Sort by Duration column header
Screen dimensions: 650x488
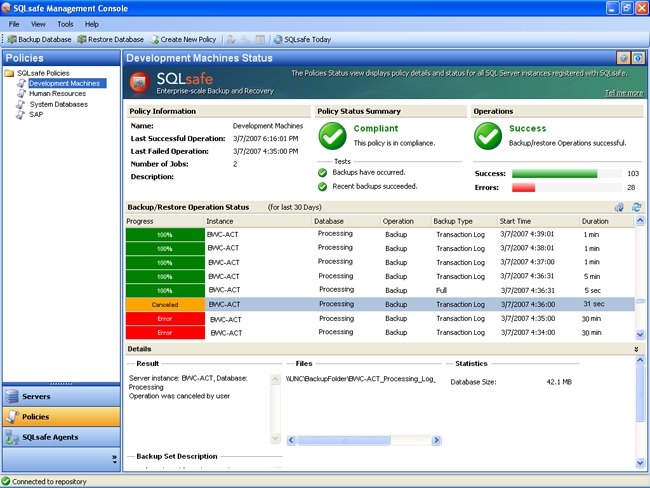[x=607, y=221]
